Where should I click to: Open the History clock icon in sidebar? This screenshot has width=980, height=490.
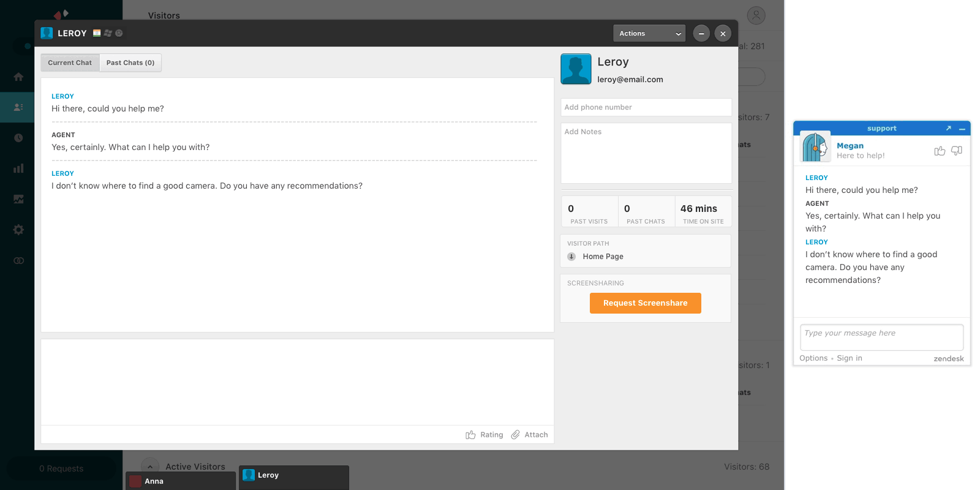(18, 138)
